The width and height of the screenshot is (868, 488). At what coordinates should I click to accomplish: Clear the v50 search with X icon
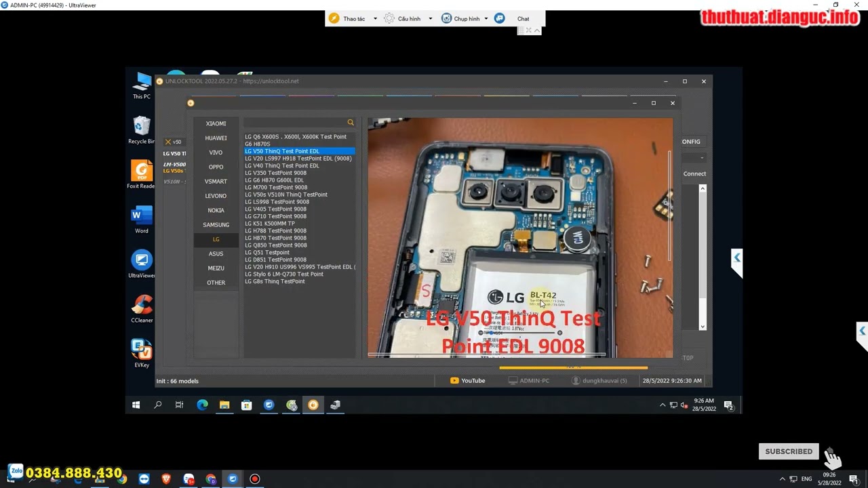[168, 142]
